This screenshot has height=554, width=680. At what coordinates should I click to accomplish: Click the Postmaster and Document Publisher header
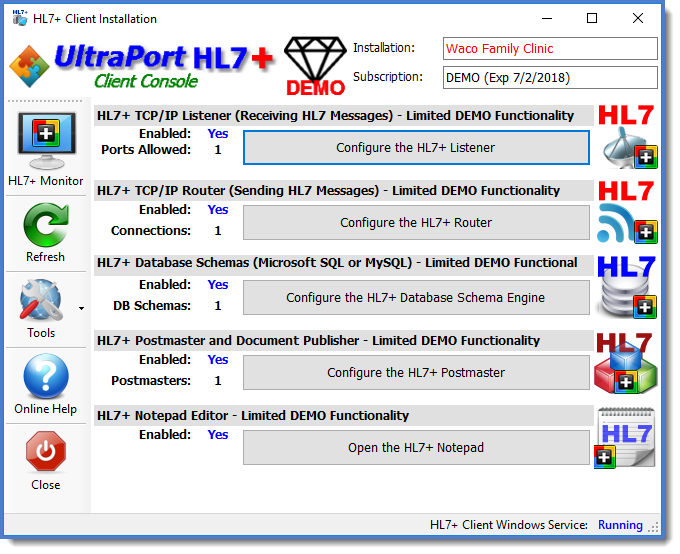(343, 341)
